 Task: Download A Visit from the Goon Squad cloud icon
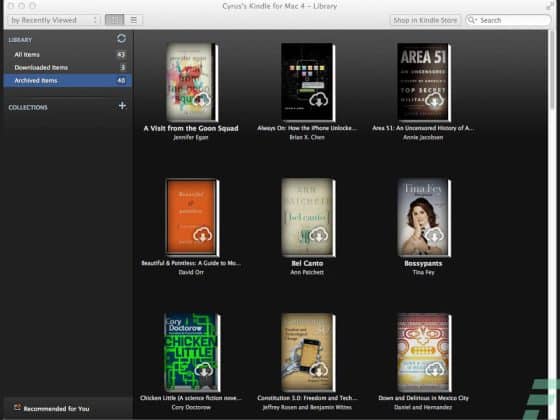pos(202,100)
